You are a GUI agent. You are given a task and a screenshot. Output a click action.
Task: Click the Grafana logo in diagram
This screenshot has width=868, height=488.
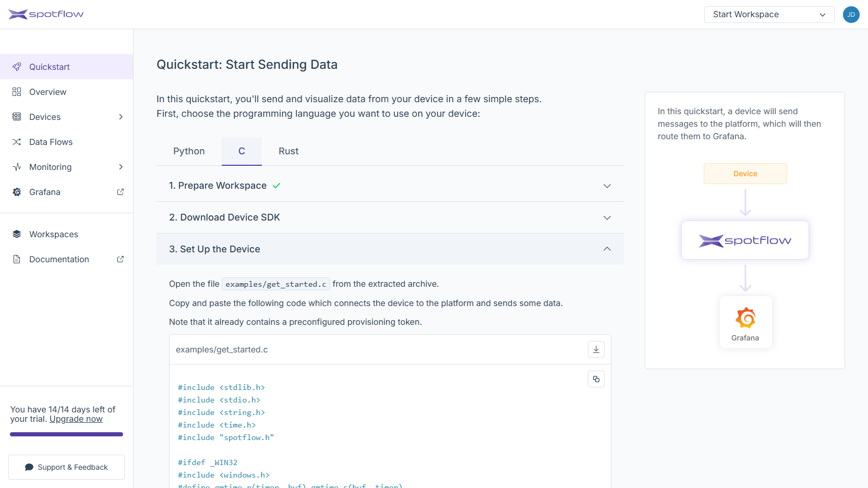pos(745,318)
